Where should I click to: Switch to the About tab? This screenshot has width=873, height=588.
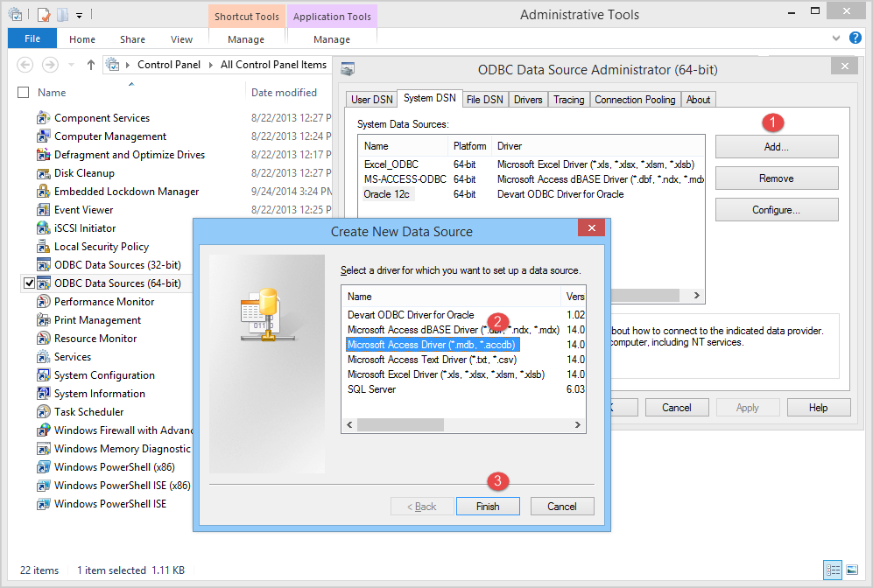click(698, 100)
